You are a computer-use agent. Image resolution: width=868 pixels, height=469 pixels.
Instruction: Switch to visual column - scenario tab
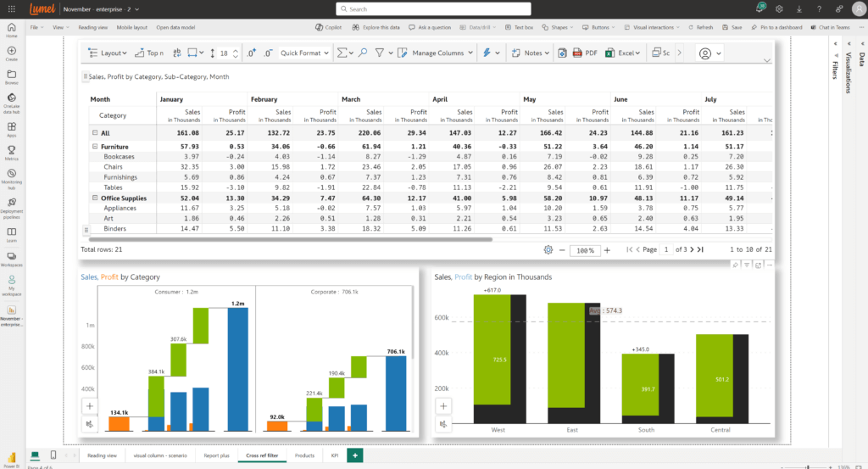coord(160,455)
